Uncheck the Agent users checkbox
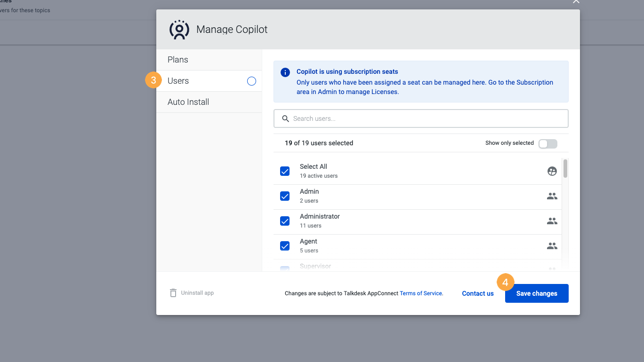 click(x=285, y=245)
